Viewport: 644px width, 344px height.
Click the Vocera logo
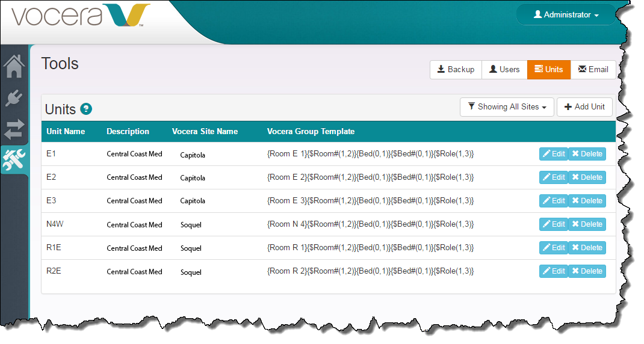[x=81, y=16]
